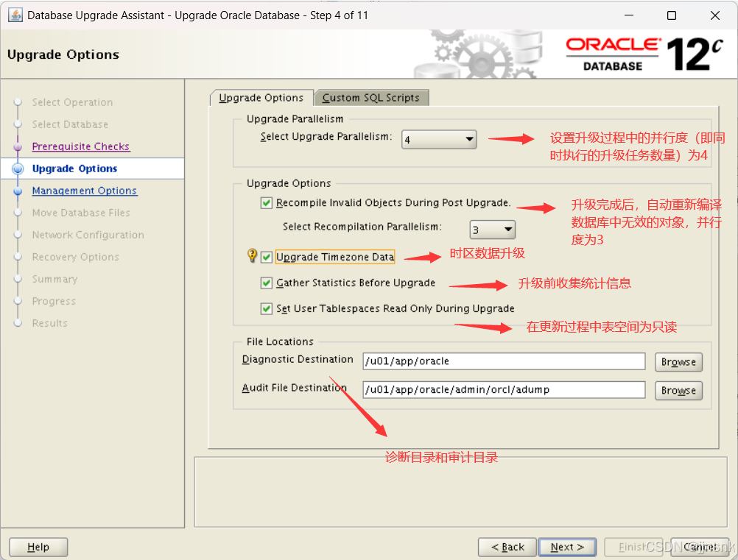
Task: Uncheck Upgrade Timezone Data checkbox
Action: 267,257
